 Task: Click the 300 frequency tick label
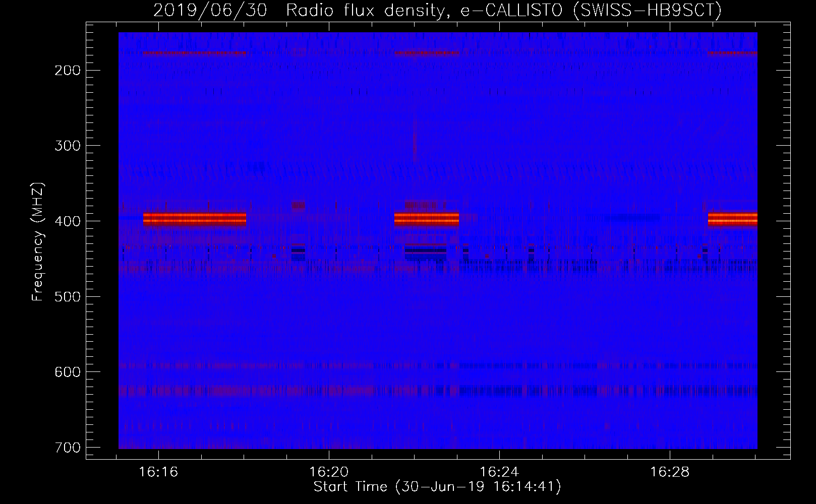[x=67, y=146]
